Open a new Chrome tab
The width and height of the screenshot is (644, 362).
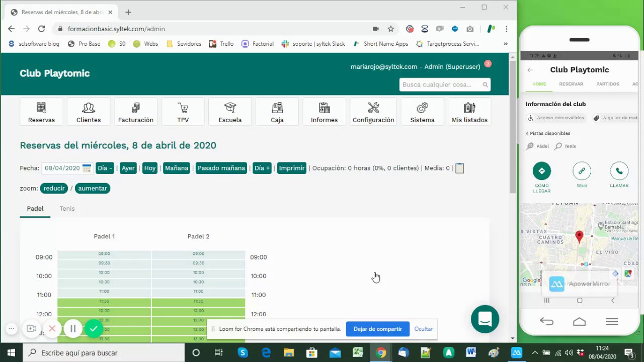pos(128,12)
